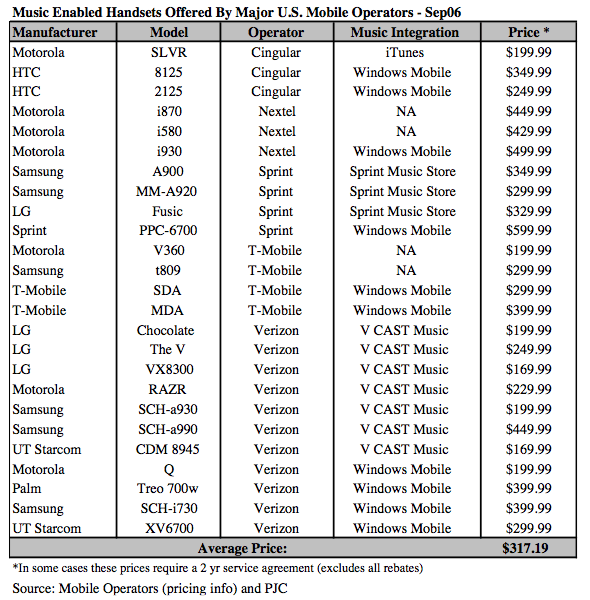Click the Manufacturer column header
Screen dimensions: 590x600
(55, 32)
